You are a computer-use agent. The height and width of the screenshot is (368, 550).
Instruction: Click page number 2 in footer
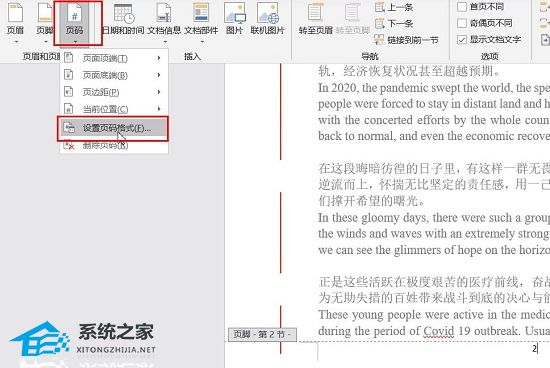[534, 349]
